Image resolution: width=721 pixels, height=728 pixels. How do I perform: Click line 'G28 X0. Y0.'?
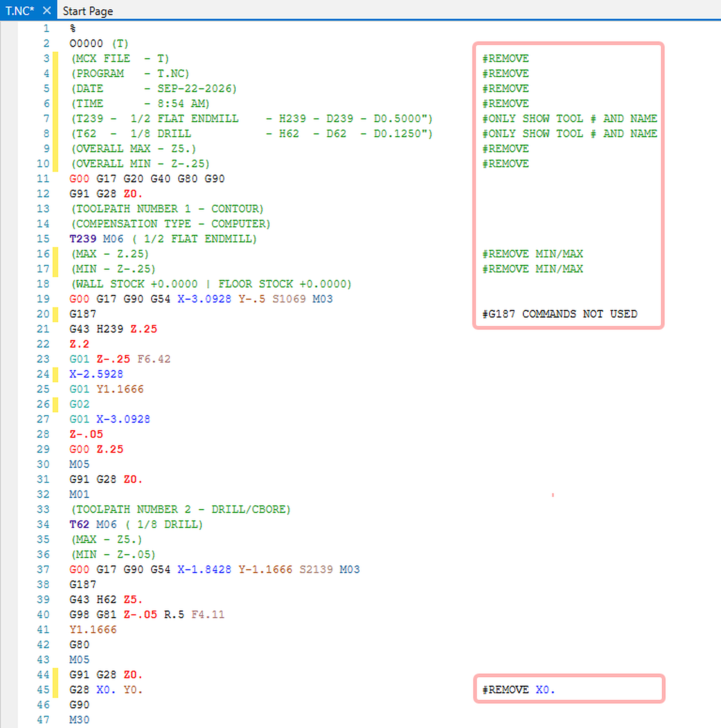click(106, 690)
